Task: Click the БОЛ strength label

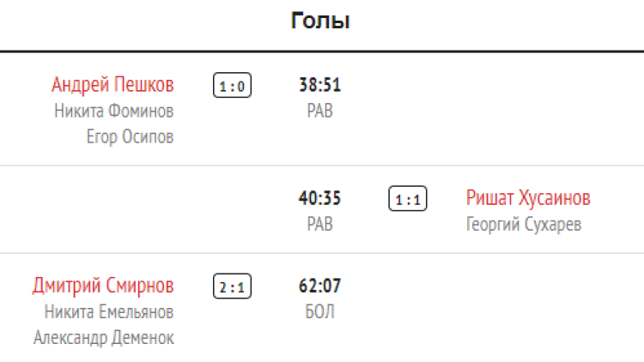Action: click(320, 311)
